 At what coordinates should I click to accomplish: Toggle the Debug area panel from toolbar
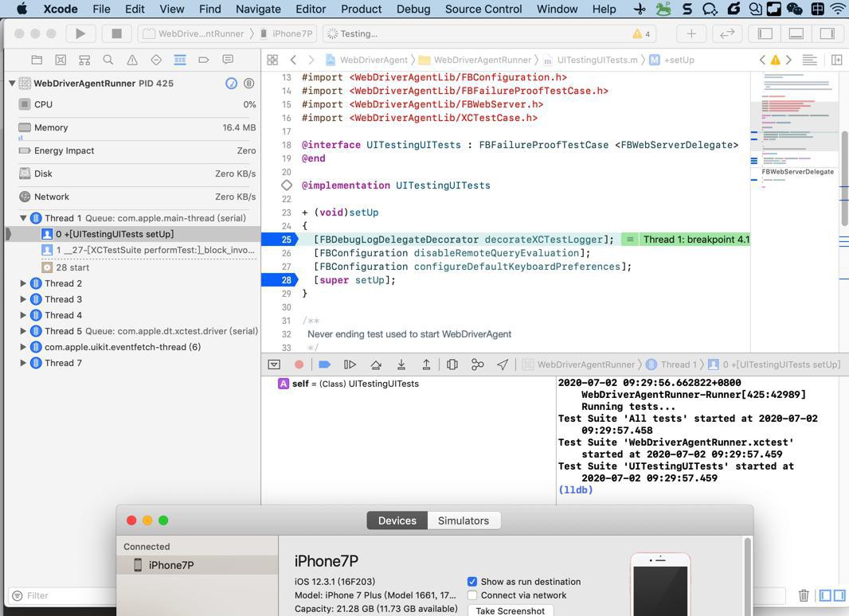click(x=796, y=33)
